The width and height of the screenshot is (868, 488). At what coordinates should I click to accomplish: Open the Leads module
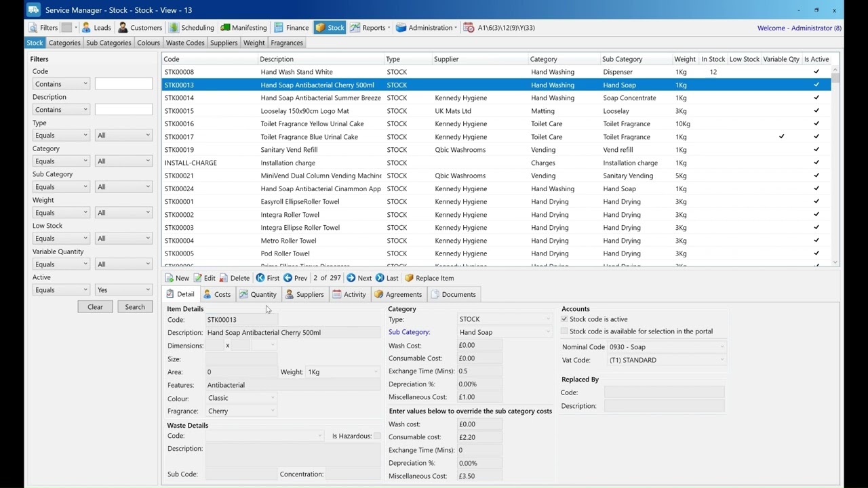click(96, 28)
